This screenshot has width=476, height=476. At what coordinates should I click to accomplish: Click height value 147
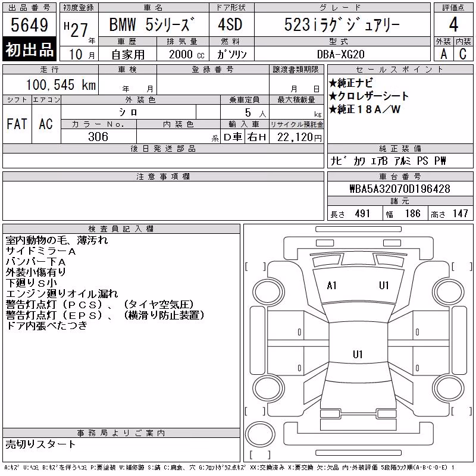[461, 214]
